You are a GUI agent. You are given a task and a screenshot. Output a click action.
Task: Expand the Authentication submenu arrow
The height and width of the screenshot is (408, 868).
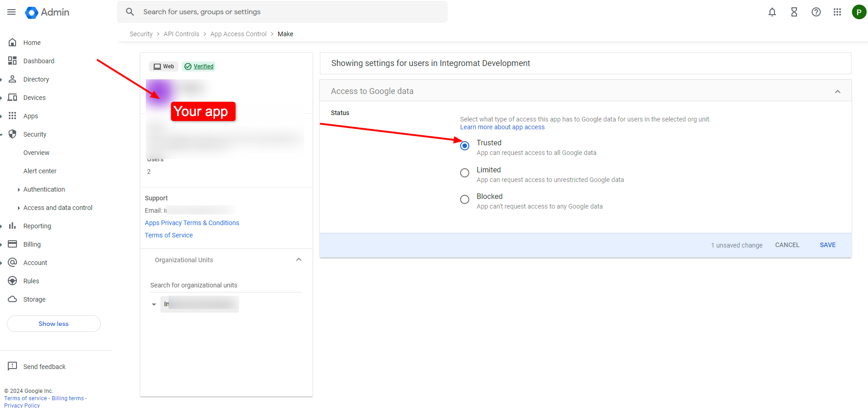18,189
